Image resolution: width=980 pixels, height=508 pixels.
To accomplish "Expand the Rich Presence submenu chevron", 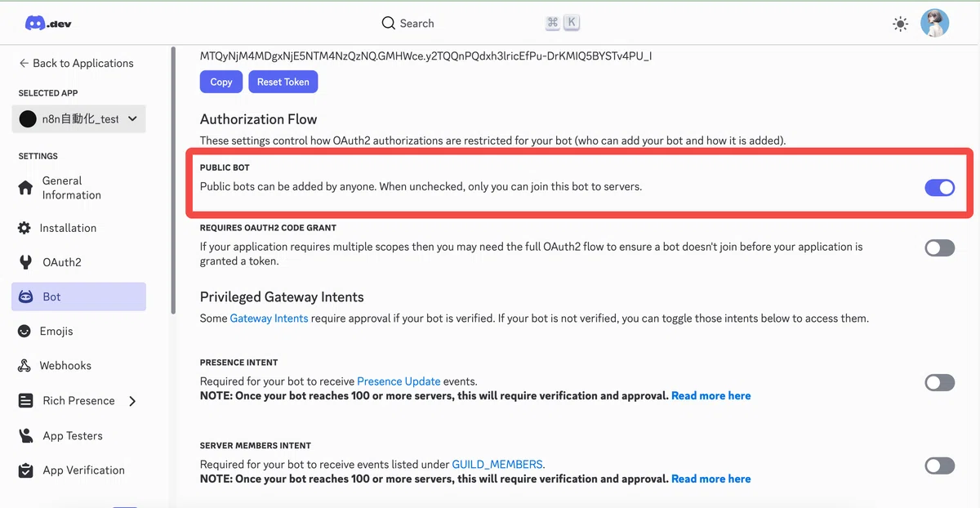I will coord(132,401).
